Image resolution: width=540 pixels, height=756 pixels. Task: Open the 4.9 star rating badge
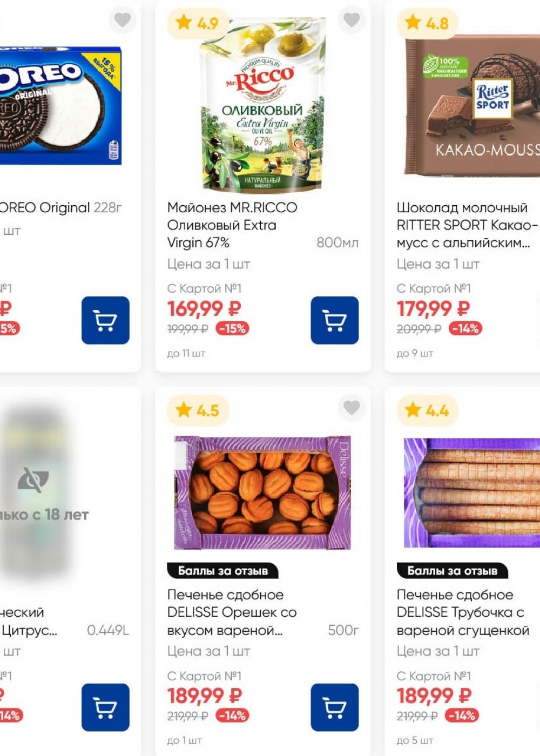(198, 23)
